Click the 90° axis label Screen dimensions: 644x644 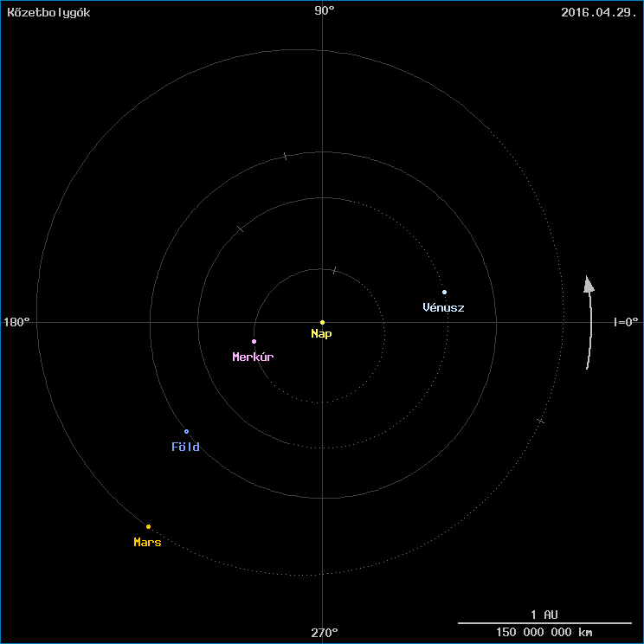(x=325, y=10)
